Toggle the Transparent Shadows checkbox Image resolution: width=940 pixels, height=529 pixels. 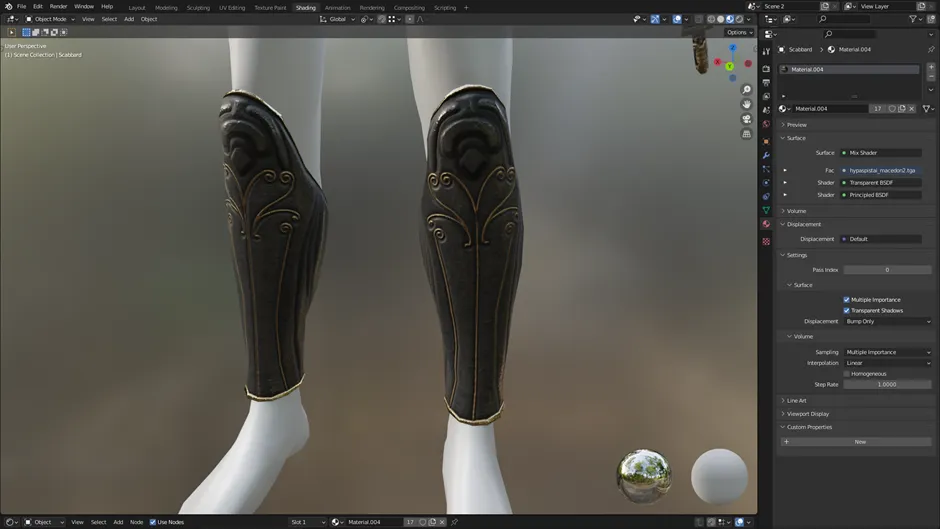coord(846,311)
